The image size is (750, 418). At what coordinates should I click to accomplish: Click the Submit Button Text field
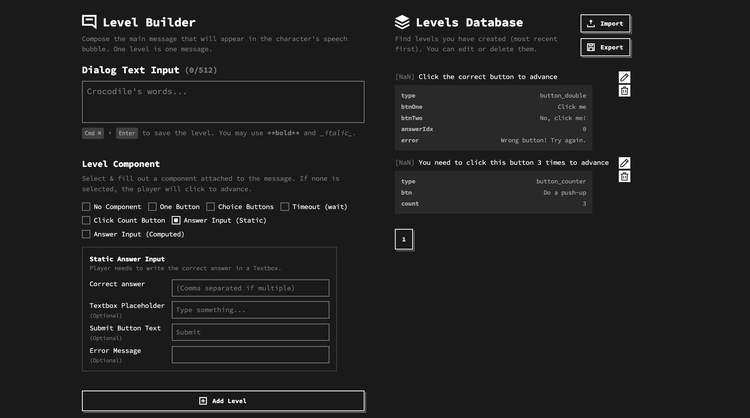251,332
